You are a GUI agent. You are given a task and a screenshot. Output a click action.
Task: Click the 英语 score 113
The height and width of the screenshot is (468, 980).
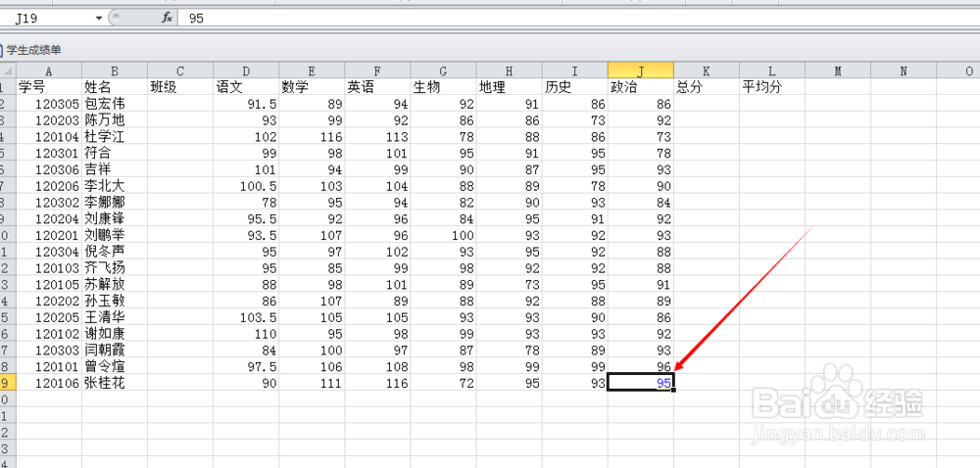[x=377, y=136]
